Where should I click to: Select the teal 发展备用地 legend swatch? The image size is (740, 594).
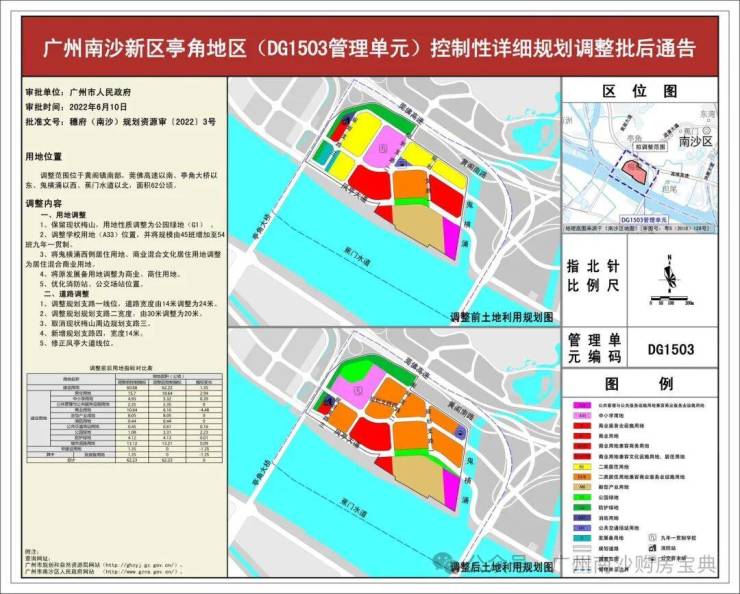584,538
